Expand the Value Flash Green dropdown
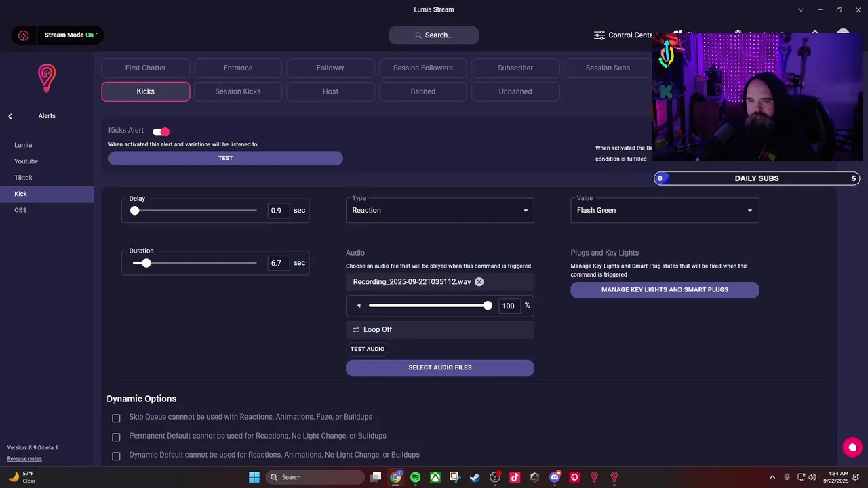This screenshot has width=868, height=488. [x=665, y=210]
